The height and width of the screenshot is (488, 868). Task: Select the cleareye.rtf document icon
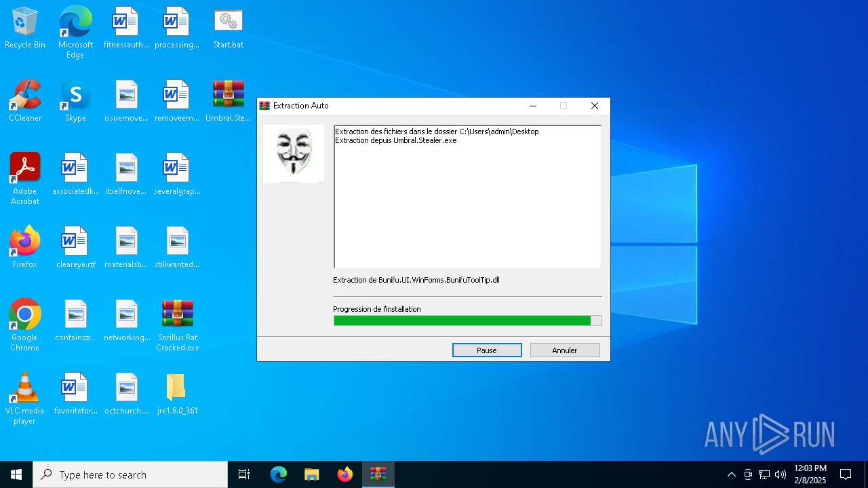75,248
